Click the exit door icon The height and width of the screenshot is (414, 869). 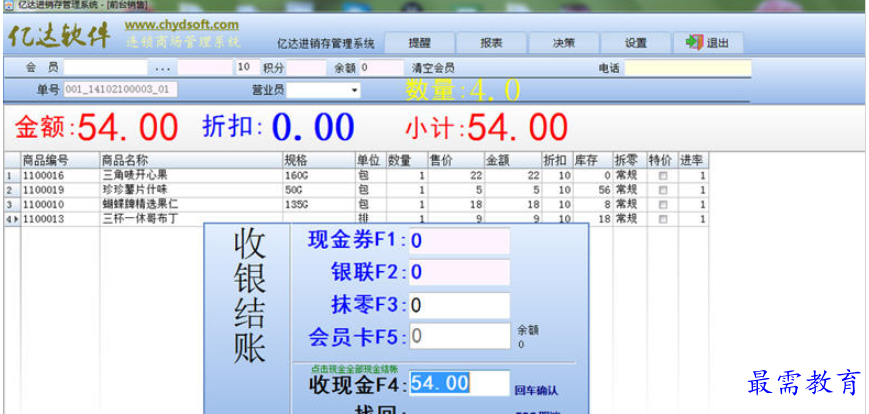click(694, 43)
